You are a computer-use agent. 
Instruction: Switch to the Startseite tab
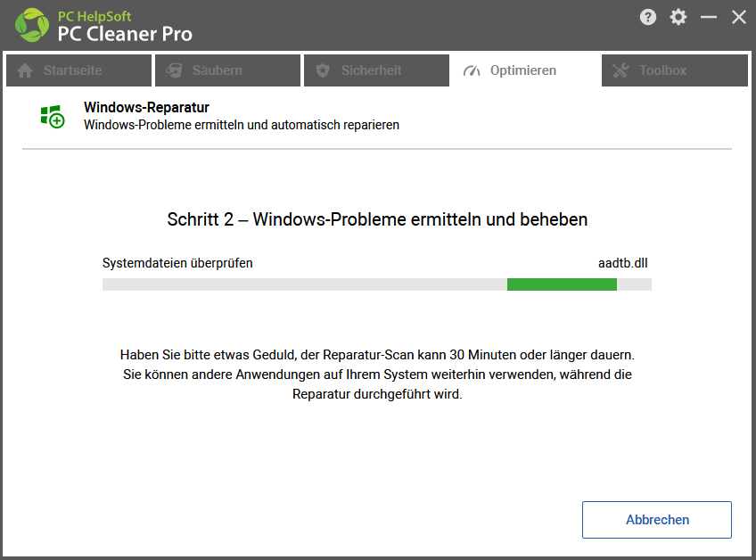(78, 70)
